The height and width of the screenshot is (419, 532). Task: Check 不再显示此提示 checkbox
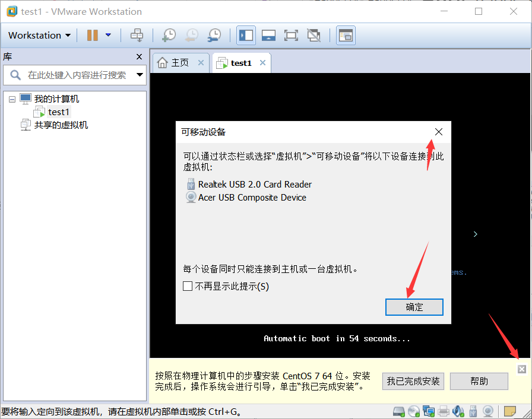[188, 286]
